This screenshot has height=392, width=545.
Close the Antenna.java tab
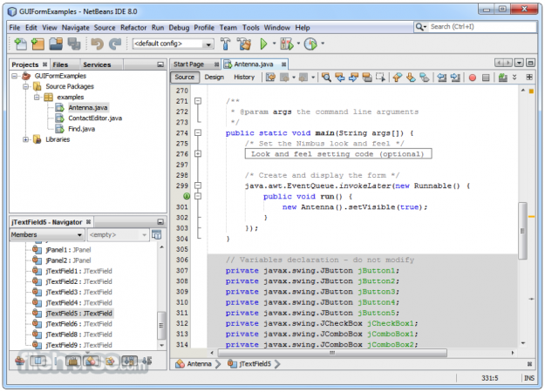(283, 64)
